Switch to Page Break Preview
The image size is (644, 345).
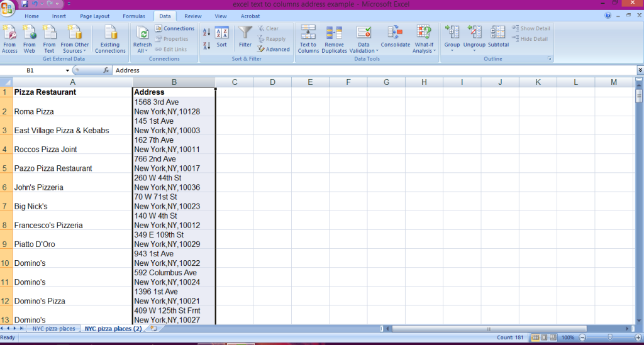tap(553, 337)
